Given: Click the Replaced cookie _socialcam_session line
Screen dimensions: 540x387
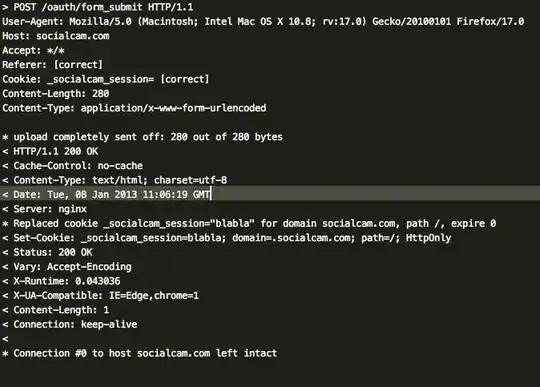Looking at the screenshot, I should [249, 224].
